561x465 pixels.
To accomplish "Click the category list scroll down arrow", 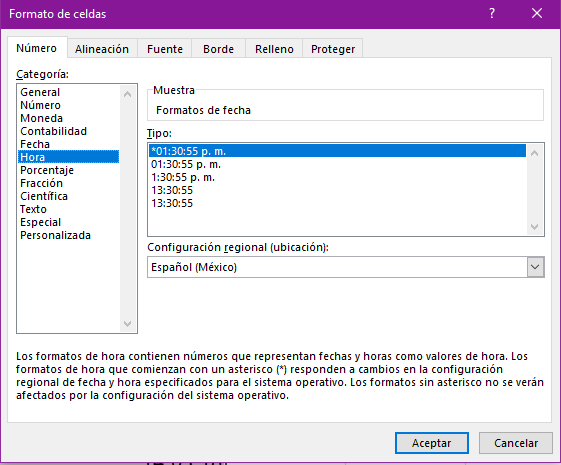I will (127, 324).
